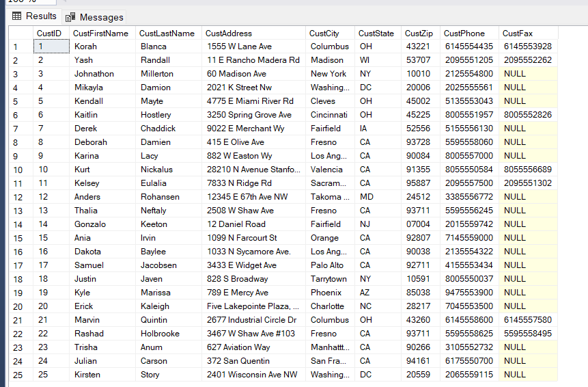
Task: Select the CustID column header
Action: (x=51, y=33)
